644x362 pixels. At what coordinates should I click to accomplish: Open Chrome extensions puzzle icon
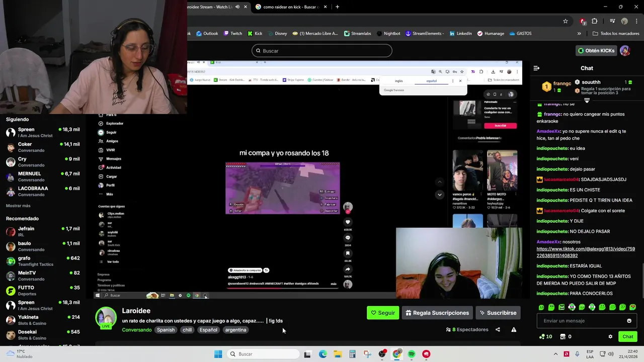[x=595, y=21]
